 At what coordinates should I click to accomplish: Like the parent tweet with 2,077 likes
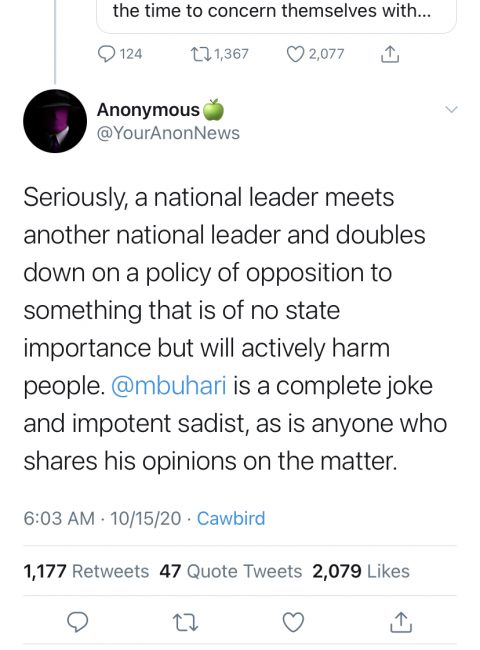(x=315, y=54)
